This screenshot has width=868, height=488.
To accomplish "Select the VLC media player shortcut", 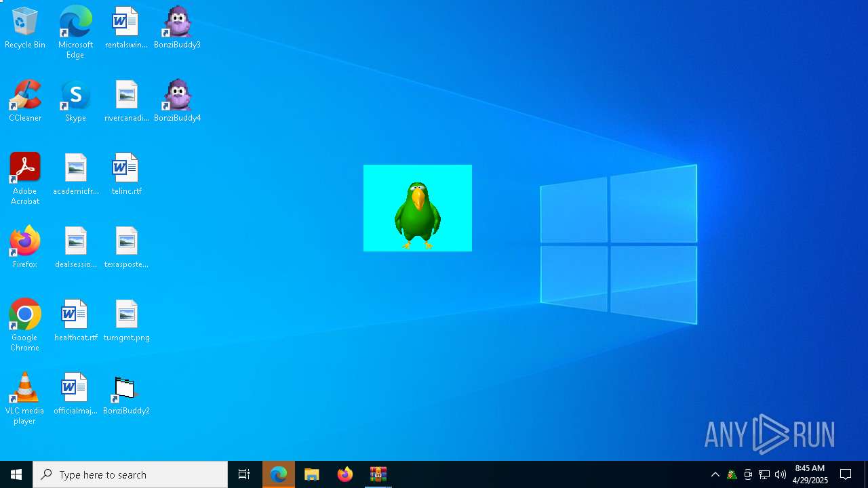I will pyautogui.click(x=25, y=398).
